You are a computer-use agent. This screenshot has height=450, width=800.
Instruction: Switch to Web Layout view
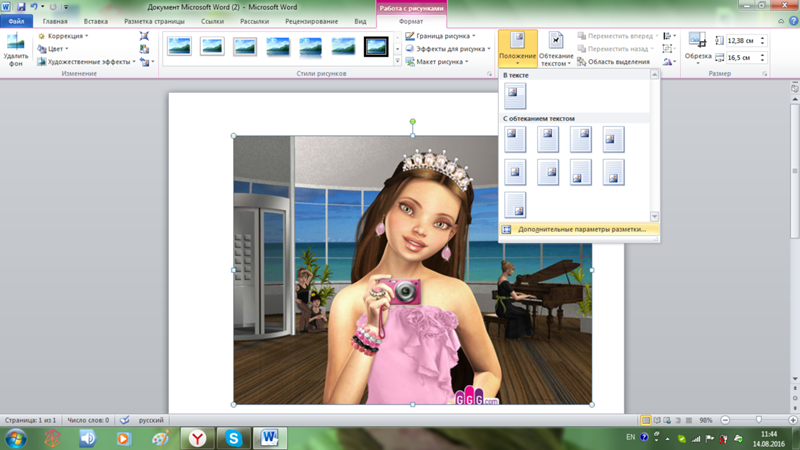[x=667, y=420]
